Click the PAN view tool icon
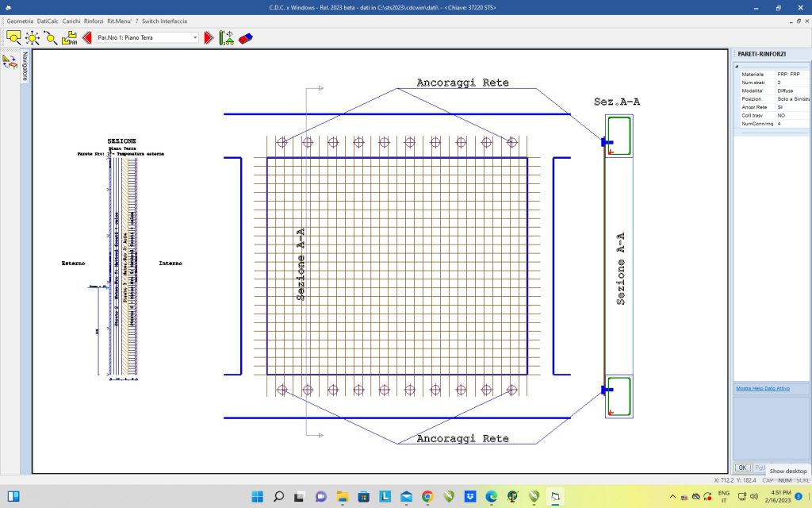812x508 pixels. tap(69, 37)
